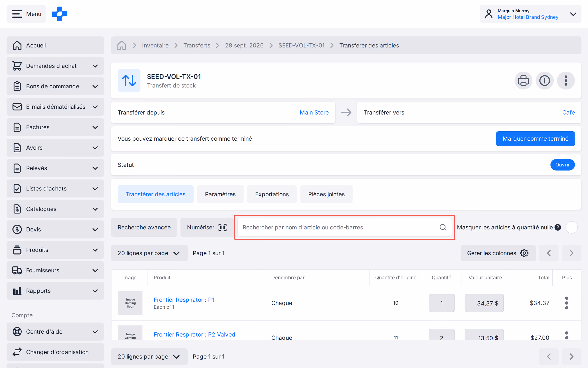
Task: Switch to the Paramètres tab
Action: tap(220, 194)
